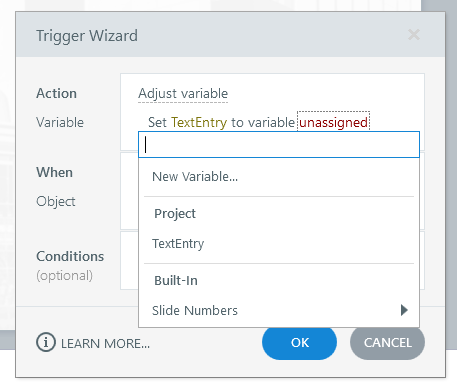
Task: Confirm the trigger with the OK button
Action: pos(299,343)
